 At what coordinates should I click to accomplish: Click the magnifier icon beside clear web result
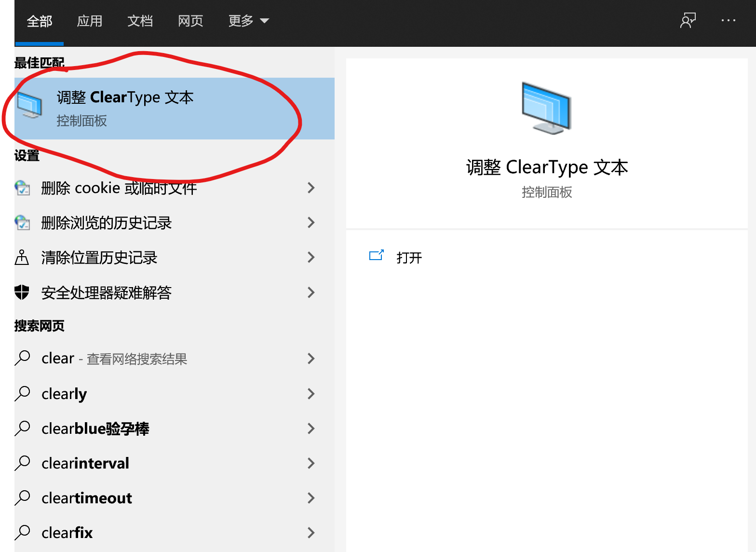pos(23,358)
